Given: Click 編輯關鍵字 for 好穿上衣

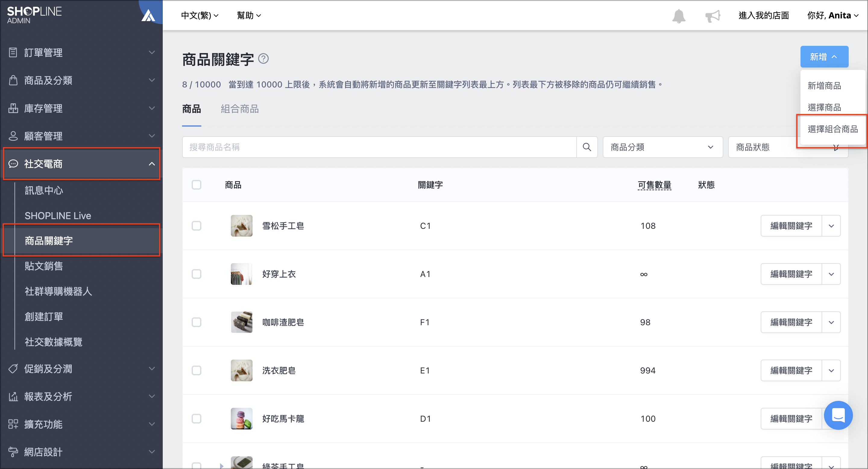Looking at the screenshot, I should point(791,274).
